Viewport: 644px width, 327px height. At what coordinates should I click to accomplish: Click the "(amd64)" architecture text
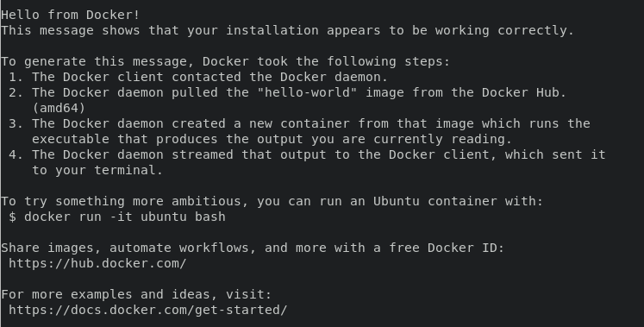tap(59, 108)
